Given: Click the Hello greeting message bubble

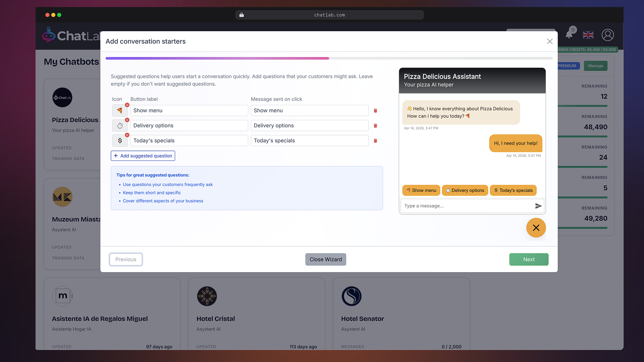Looking at the screenshot, I should 461,112.
